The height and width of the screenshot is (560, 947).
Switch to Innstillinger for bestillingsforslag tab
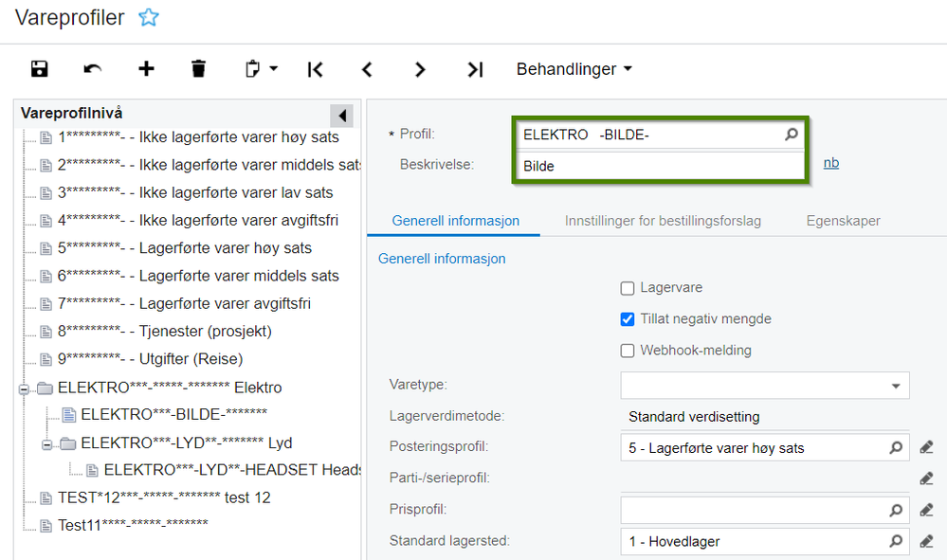663,221
